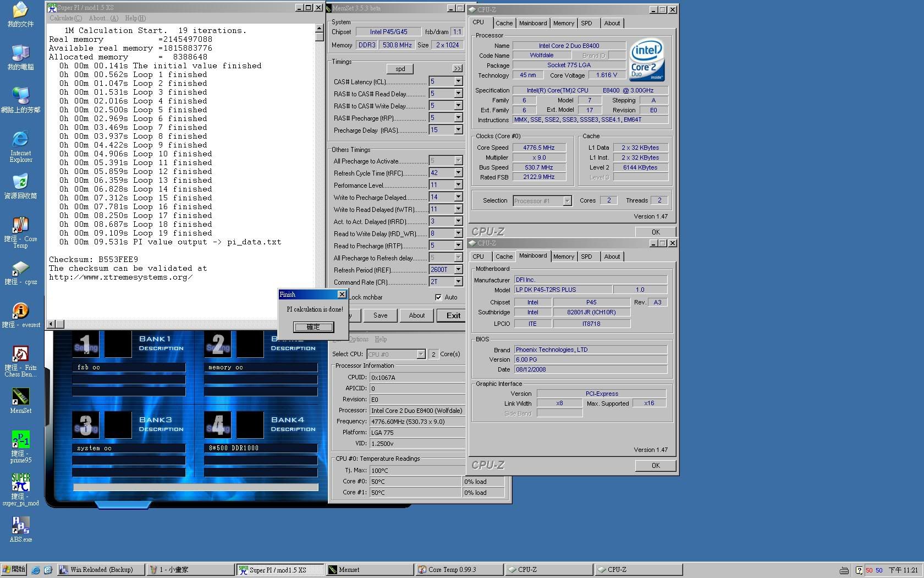
Task: Switch to Win Reloaded (Backup) taskbar item
Action: click(102, 570)
